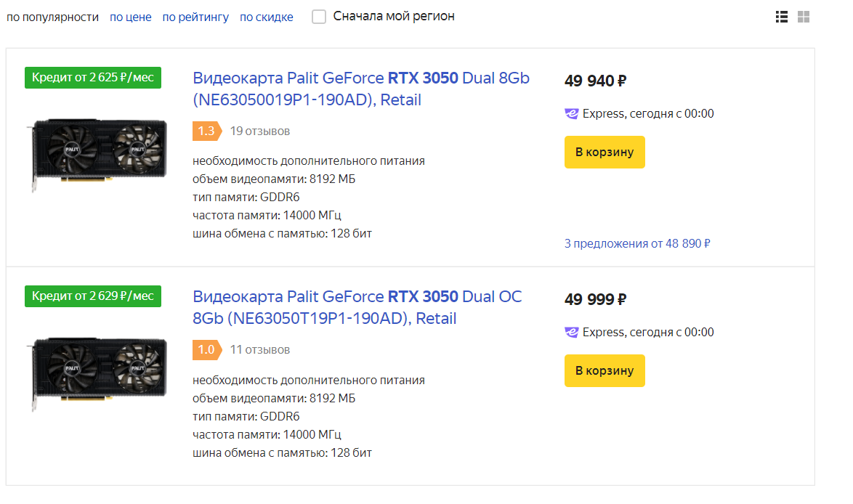Click the 1.3 rating badge
Screen dimensions: 853x504
coord(206,131)
